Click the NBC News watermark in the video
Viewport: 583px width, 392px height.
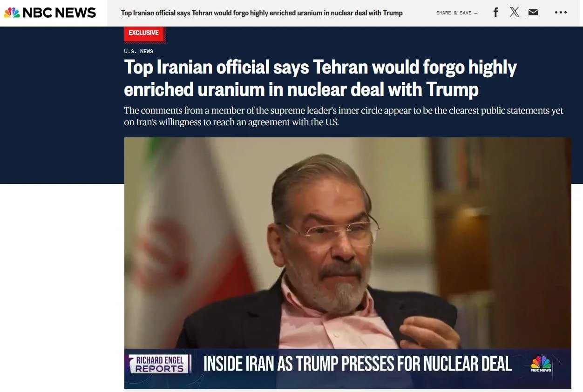pos(541,364)
